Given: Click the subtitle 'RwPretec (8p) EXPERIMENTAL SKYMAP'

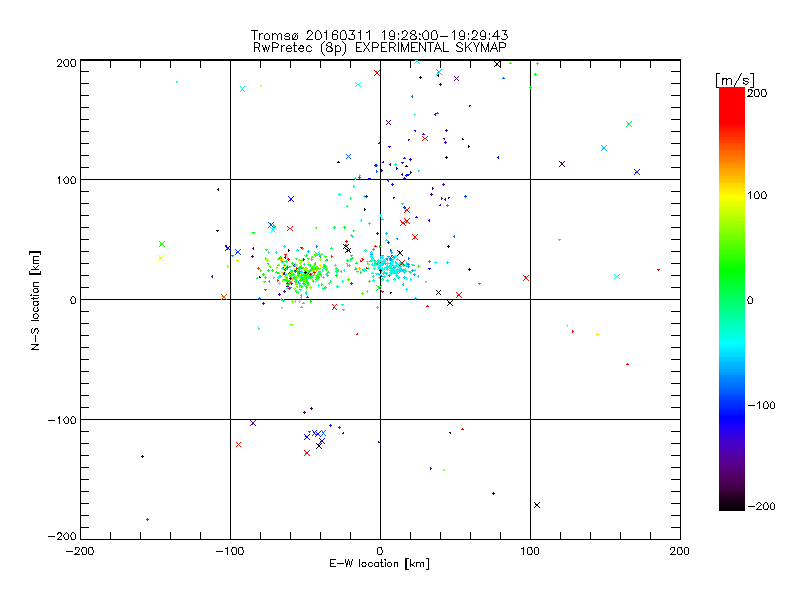Looking at the screenshot, I should click(380, 48).
